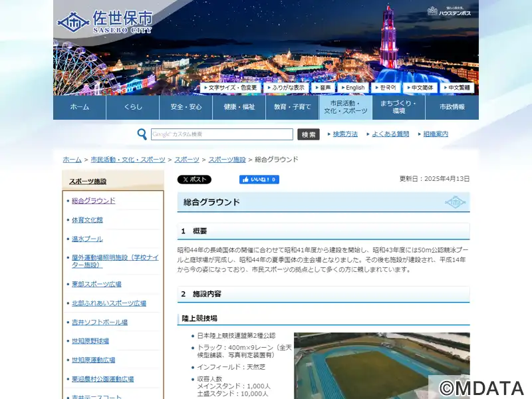Select 温水プール in the sidebar
The image size is (532, 399).
click(87, 239)
